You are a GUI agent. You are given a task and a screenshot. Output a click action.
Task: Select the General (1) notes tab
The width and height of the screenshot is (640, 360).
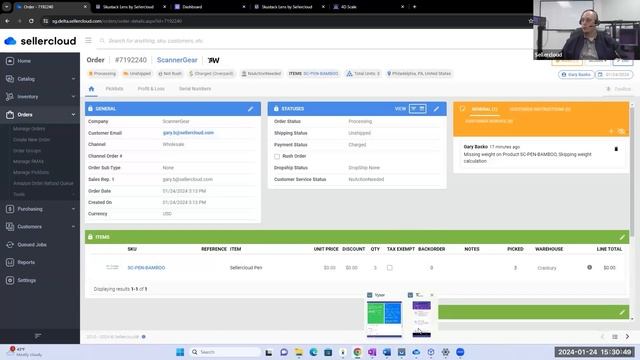(x=484, y=109)
